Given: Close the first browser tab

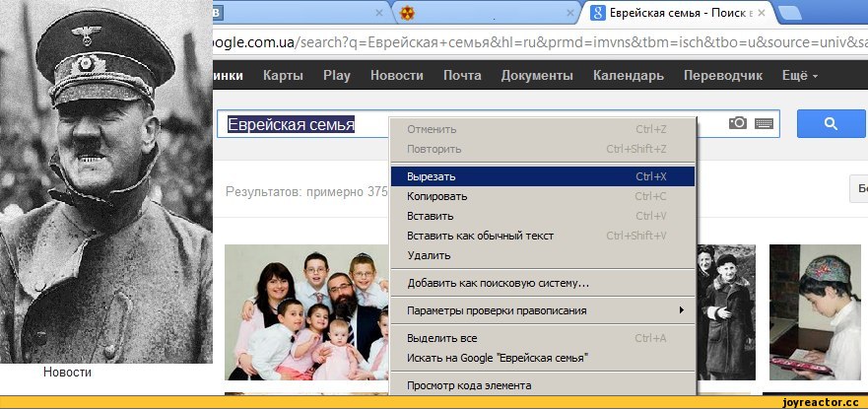Looking at the screenshot, I should (379, 14).
